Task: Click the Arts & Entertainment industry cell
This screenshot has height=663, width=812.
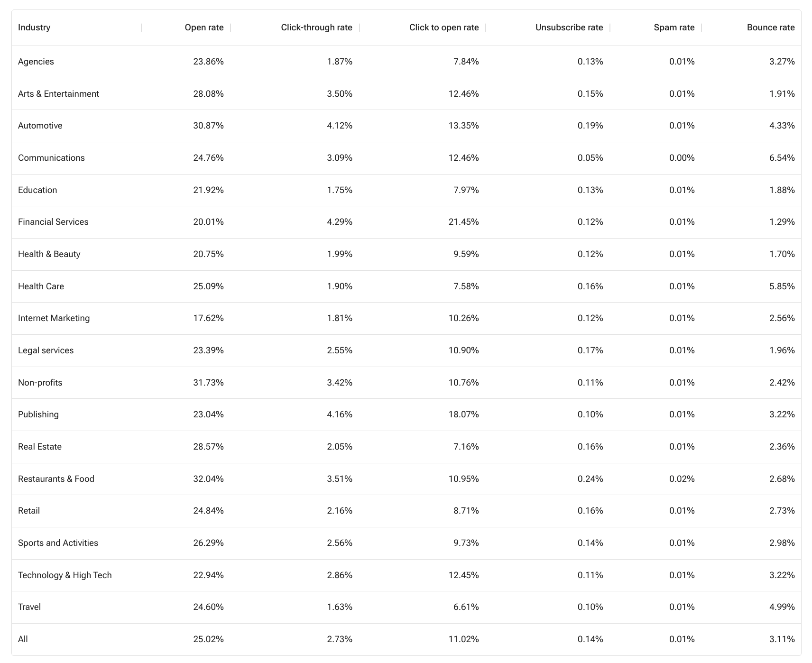Action: pos(58,94)
